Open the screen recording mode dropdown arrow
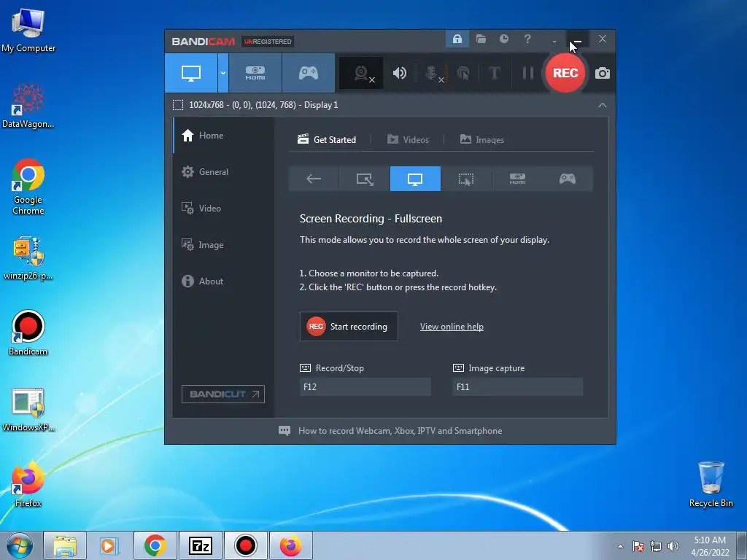 (223, 73)
